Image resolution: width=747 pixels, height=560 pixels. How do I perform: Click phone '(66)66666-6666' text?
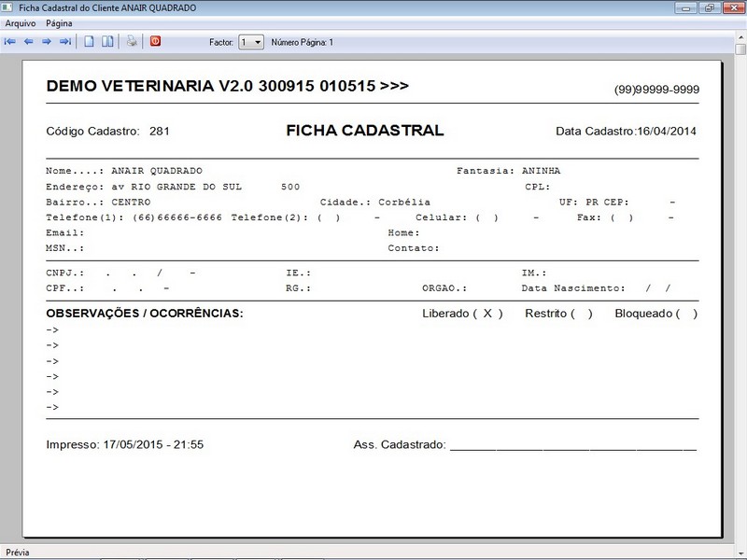(x=177, y=217)
